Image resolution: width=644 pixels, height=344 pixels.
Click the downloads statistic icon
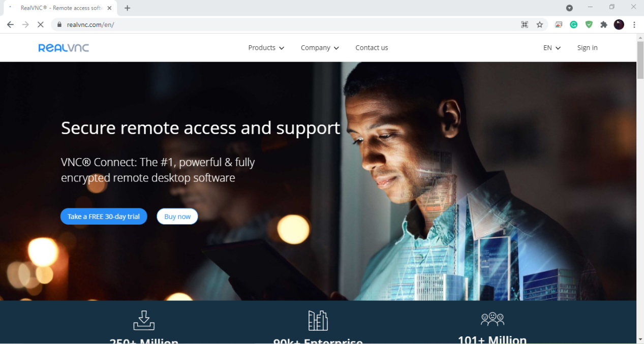(x=144, y=320)
